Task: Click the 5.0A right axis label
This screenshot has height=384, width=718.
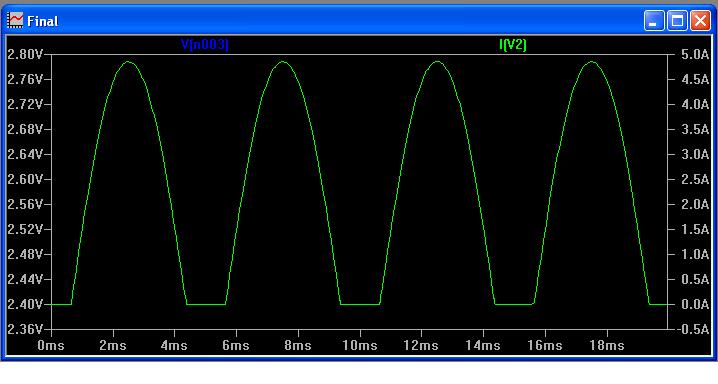Action: click(x=695, y=54)
